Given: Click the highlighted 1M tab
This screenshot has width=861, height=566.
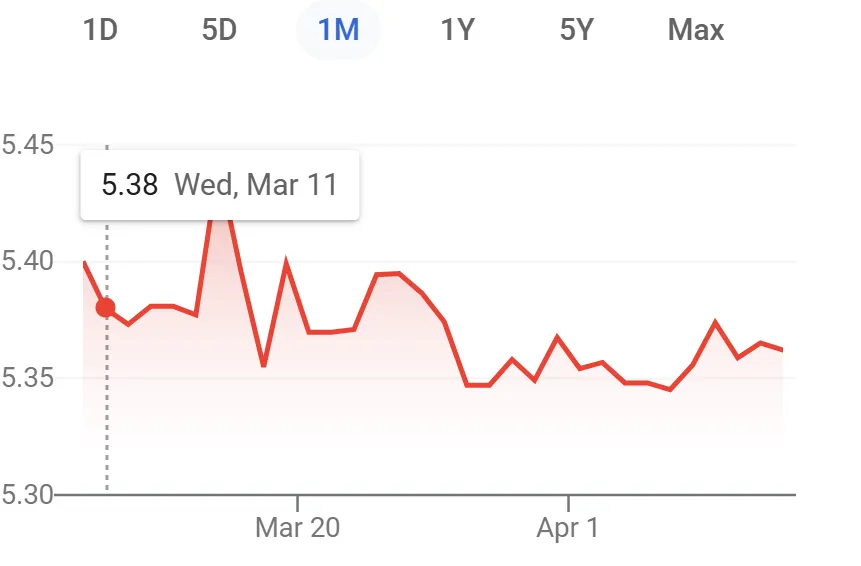Looking at the screenshot, I should [x=338, y=30].
